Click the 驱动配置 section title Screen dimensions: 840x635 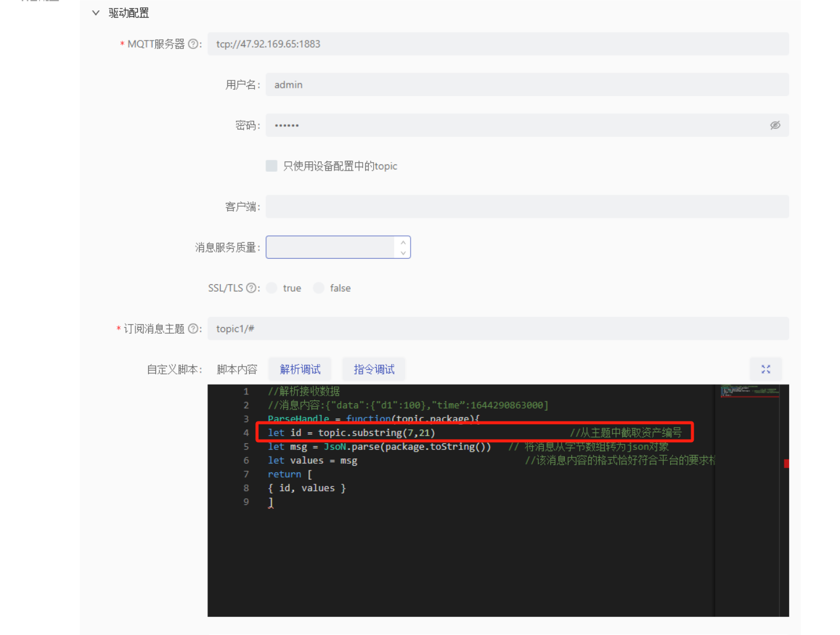pyautogui.click(x=129, y=13)
